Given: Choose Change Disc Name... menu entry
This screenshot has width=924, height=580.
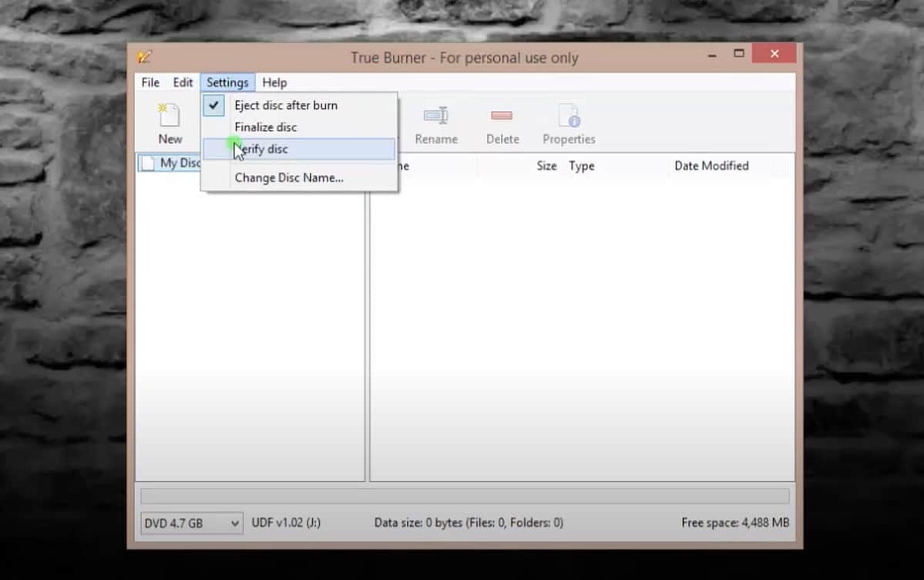Looking at the screenshot, I should [299, 177].
